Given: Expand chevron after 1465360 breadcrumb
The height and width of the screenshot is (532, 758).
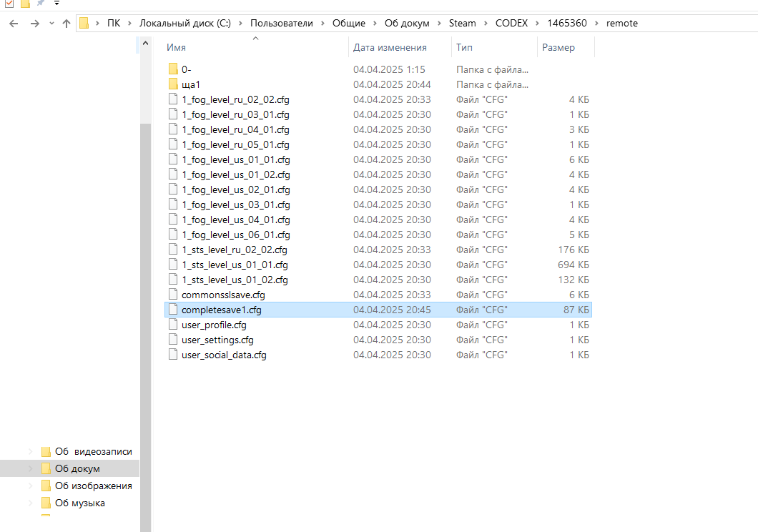Looking at the screenshot, I should (596, 23).
